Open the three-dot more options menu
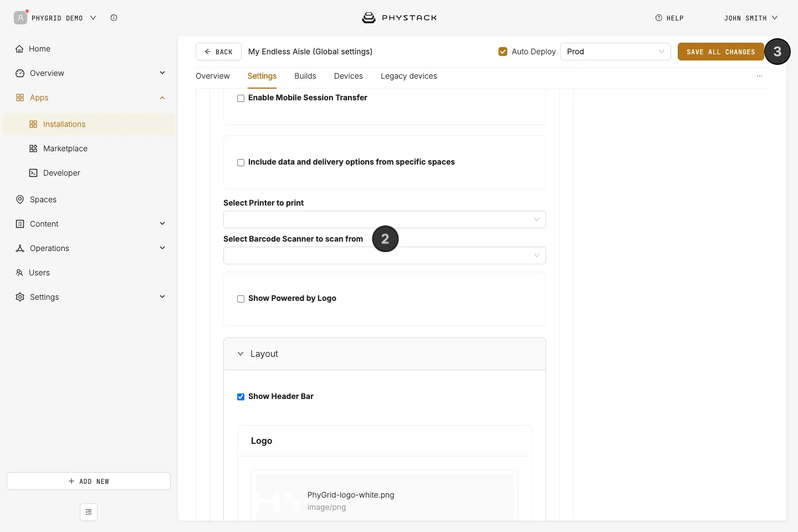Viewport: 798px width, 532px height. coord(760,76)
